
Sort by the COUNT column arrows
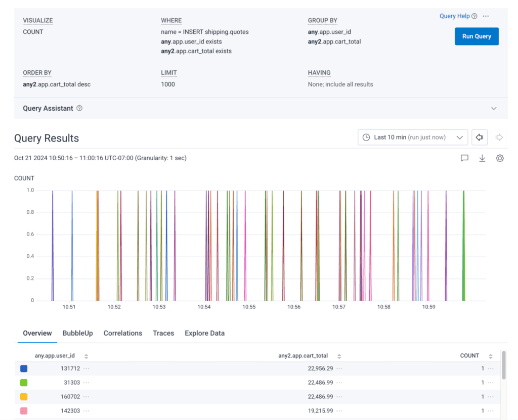tap(490, 356)
